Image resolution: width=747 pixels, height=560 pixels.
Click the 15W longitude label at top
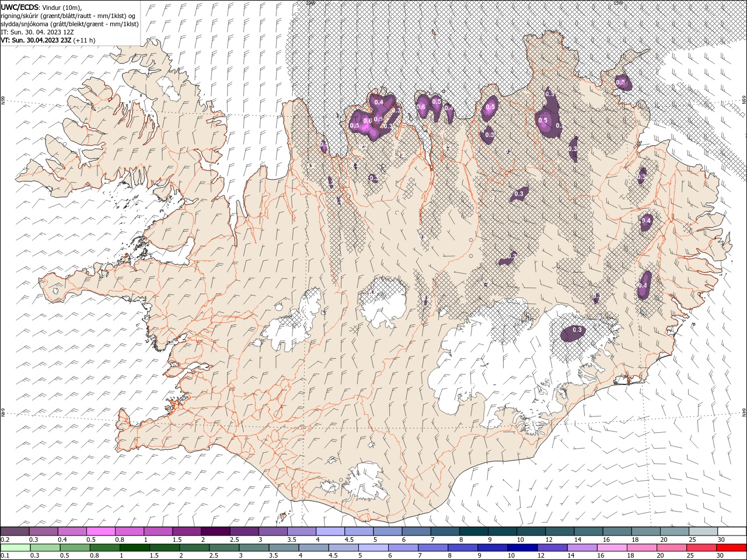(x=617, y=2)
